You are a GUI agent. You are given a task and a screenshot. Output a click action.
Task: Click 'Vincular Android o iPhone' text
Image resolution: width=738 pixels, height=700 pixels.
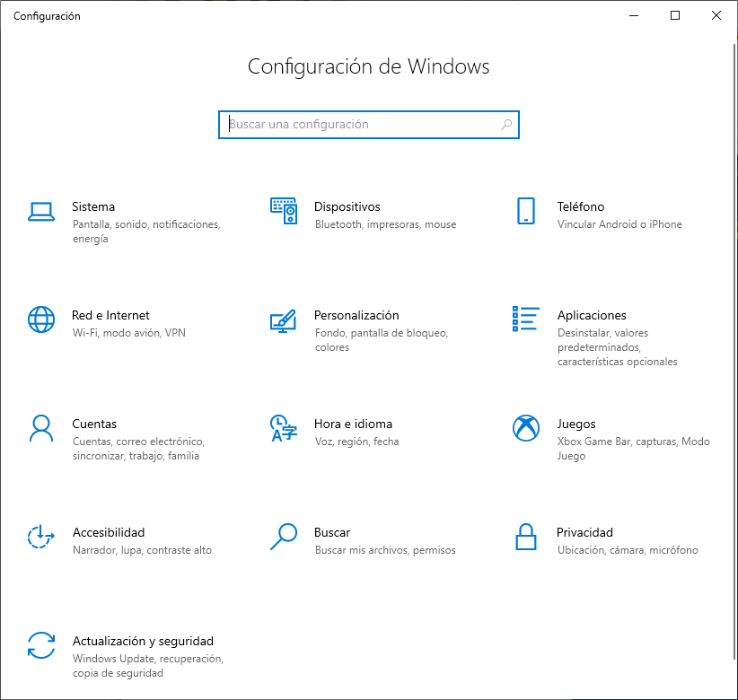click(619, 225)
